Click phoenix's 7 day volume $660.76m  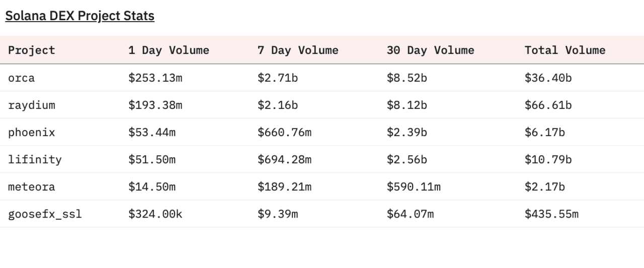coord(284,132)
